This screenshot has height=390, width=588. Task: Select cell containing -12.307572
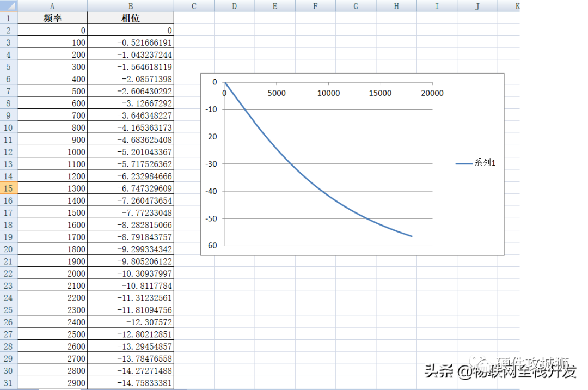coord(131,322)
